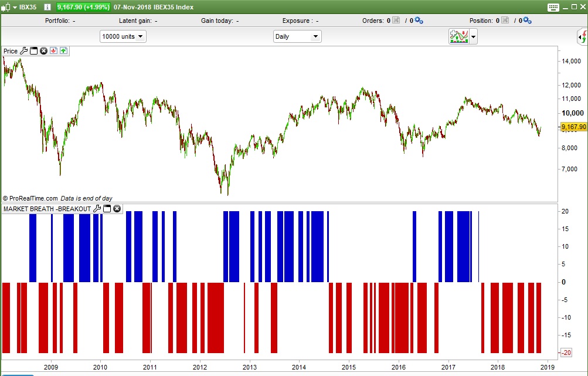588x376 pixels.
Task: Click the 07-Nov-2018 IBEX35 Index title
Action: (154, 7)
